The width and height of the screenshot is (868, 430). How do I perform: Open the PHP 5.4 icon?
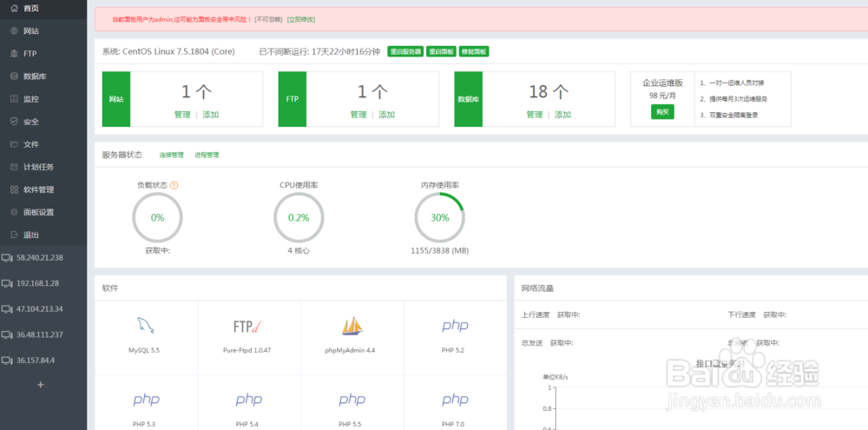[x=248, y=400]
